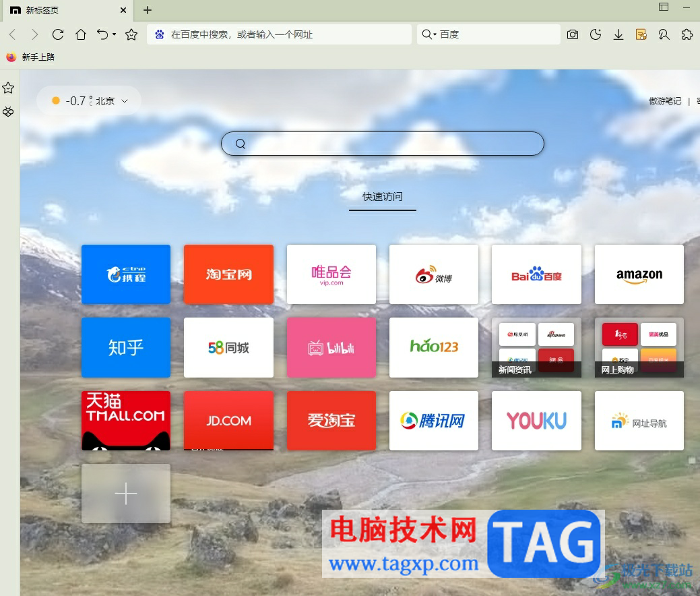This screenshot has height=596, width=700.
Task: Open 唯品会 vip.com tile
Action: click(331, 274)
